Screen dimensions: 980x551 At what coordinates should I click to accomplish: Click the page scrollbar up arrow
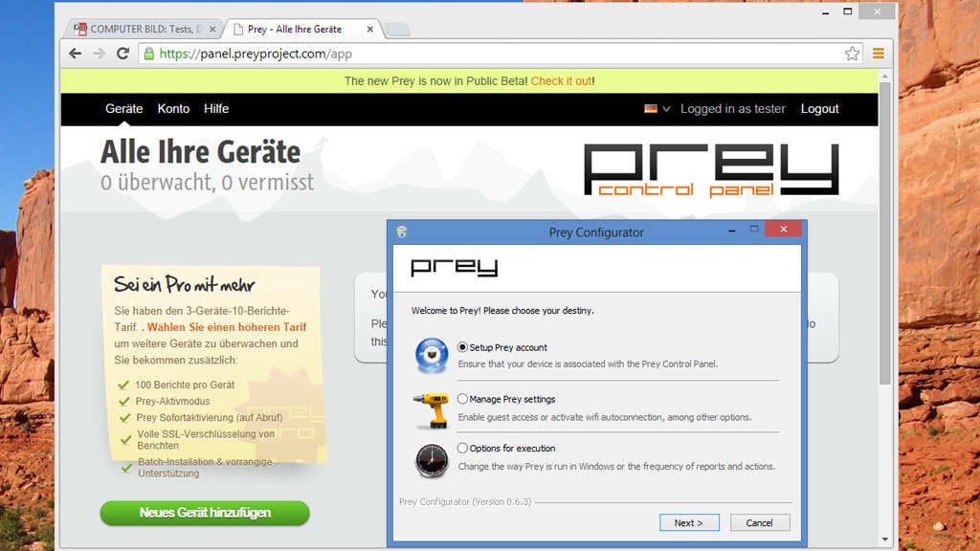click(x=885, y=76)
